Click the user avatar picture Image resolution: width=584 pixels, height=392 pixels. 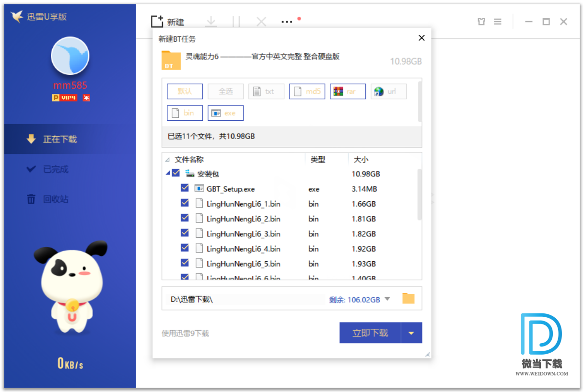[x=70, y=56]
